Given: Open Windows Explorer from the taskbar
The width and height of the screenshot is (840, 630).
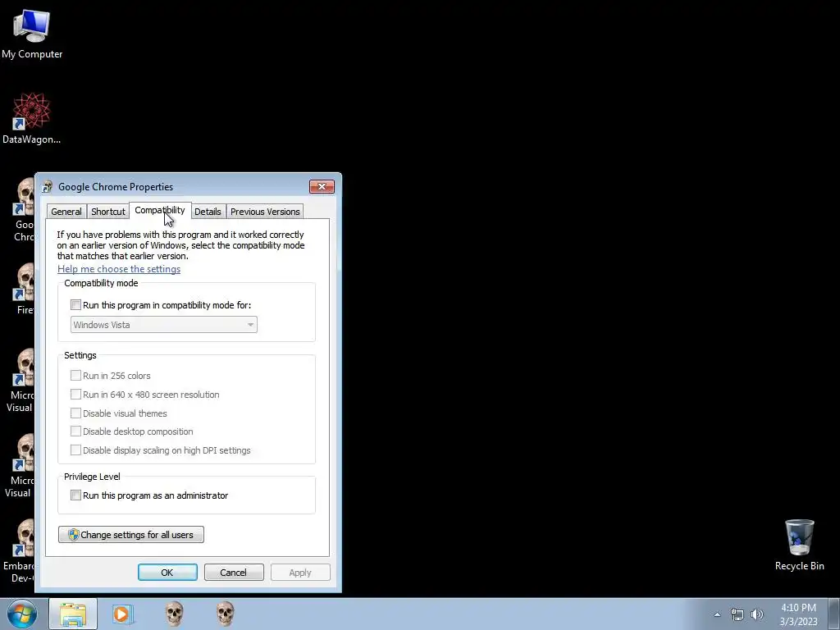Looking at the screenshot, I should [73, 614].
